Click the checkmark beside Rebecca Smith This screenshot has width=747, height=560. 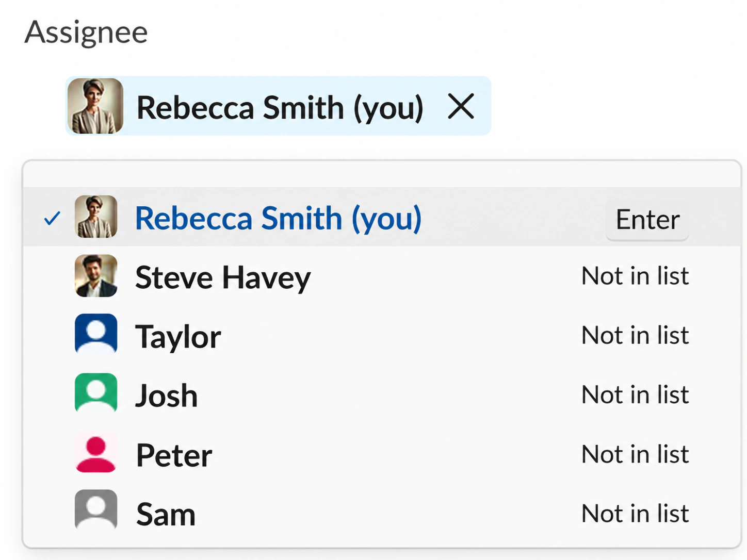[52, 219]
